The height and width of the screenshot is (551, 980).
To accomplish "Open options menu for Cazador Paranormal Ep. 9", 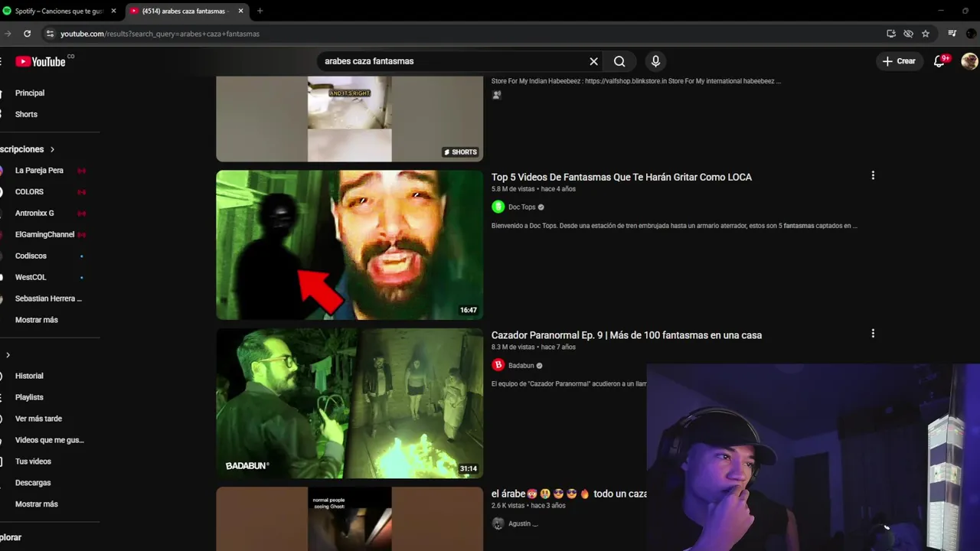I will [x=873, y=334].
